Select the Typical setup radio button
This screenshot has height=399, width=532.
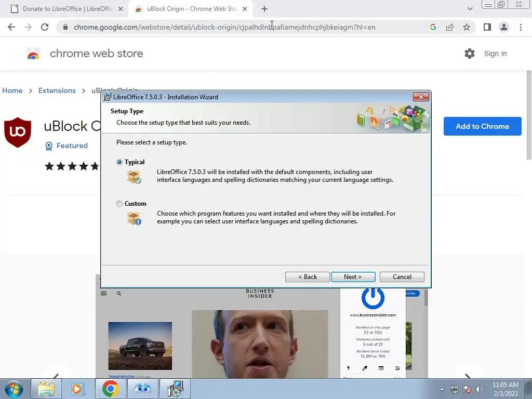tap(119, 162)
